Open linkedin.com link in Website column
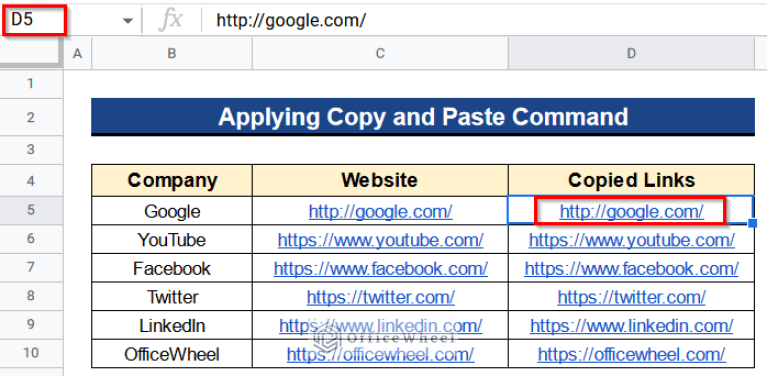 (381, 325)
